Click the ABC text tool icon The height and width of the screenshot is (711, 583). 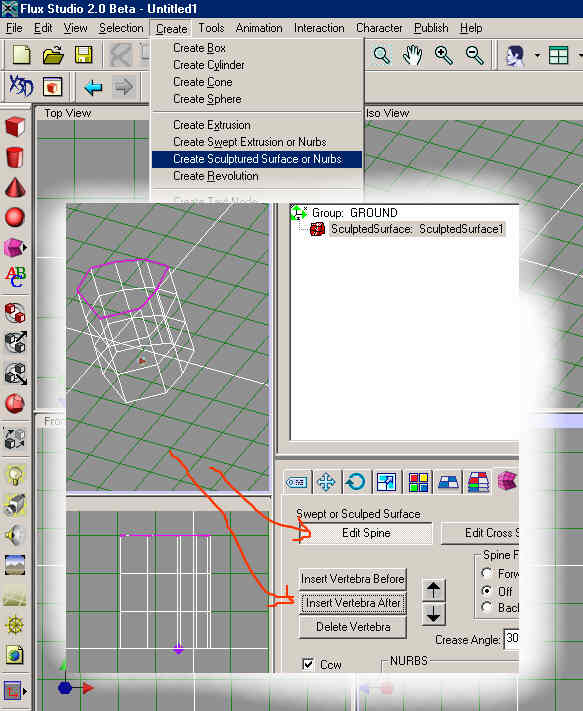click(16, 276)
